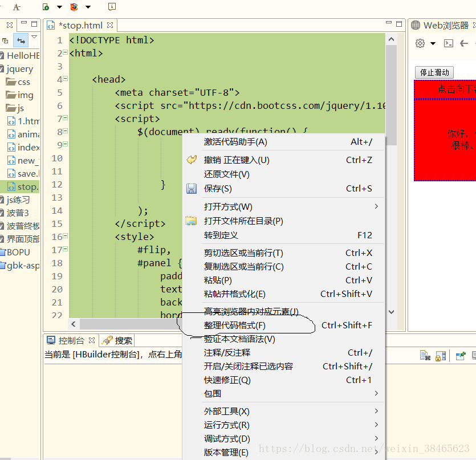476x460 pixels.
Task: Open the new file dropdown arrow
Action: 59,7
